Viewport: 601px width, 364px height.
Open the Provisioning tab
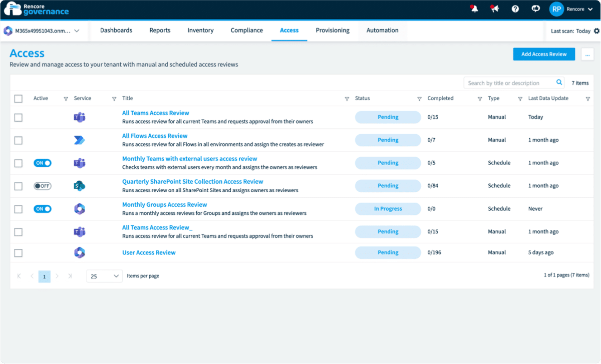(x=332, y=30)
